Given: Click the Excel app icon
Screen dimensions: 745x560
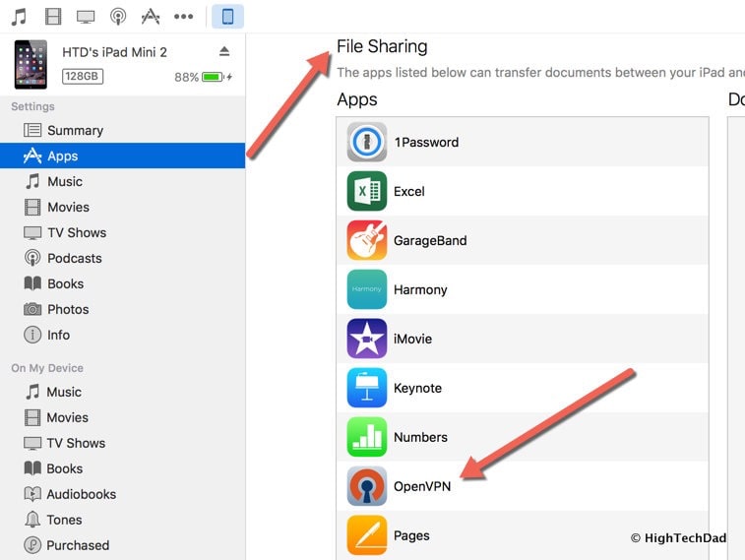Looking at the screenshot, I should coord(366,191).
